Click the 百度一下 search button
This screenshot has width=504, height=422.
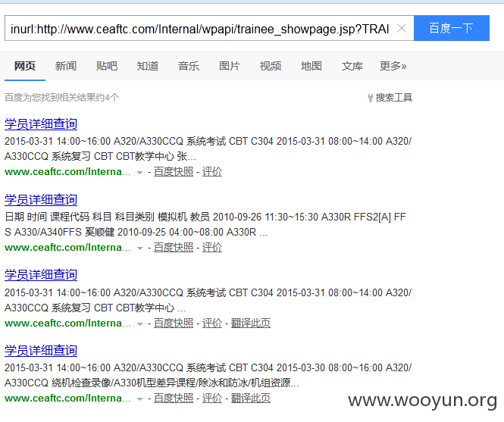[x=451, y=28]
